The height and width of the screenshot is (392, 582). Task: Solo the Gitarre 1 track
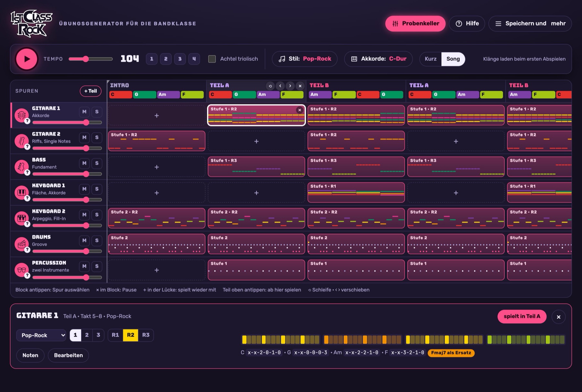pos(97,112)
